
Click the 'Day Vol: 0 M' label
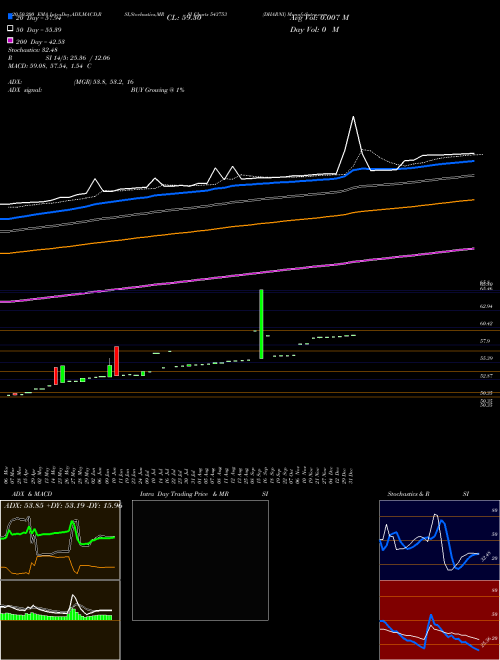tap(314, 30)
